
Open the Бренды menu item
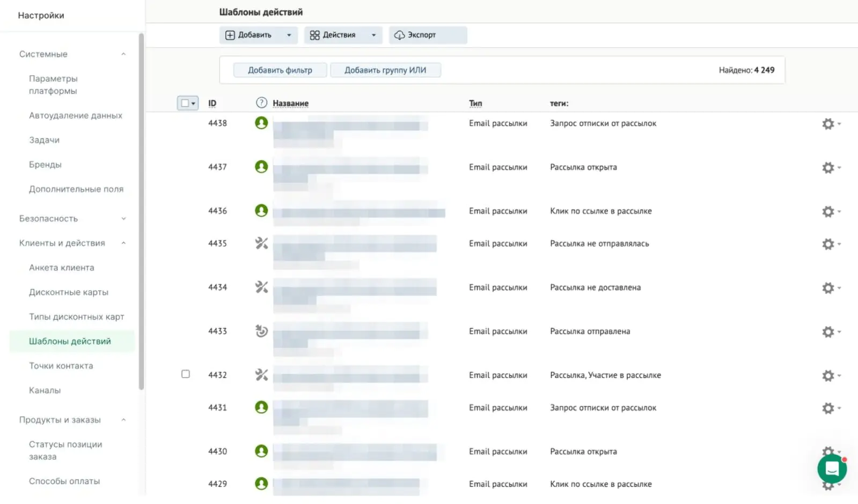(x=45, y=165)
